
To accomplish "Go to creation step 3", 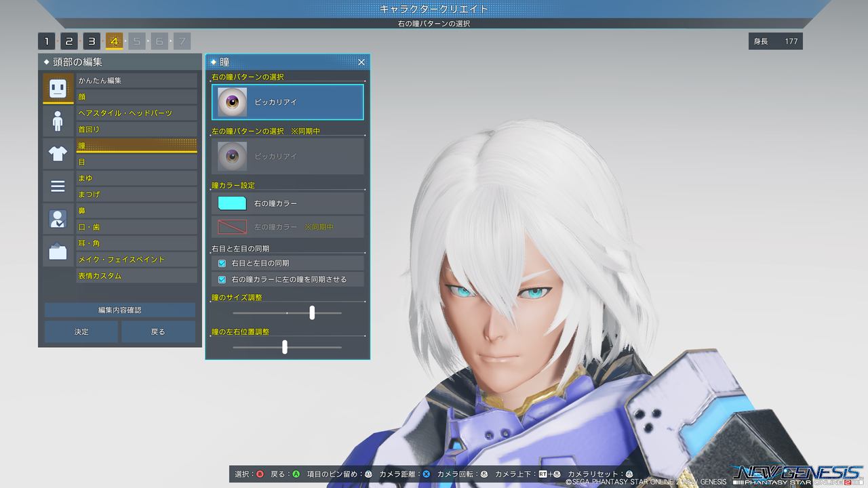I will pyautogui.click(x=92, y=41).
